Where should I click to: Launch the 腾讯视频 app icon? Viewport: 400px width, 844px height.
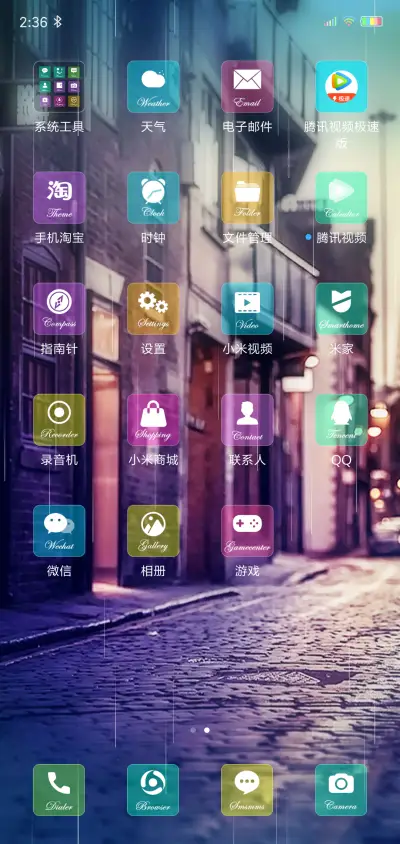pyautogui.click(x=341, y=198)
